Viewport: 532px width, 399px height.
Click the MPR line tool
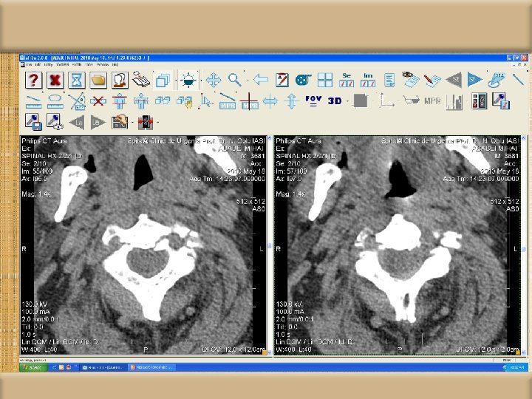[228, 101]
